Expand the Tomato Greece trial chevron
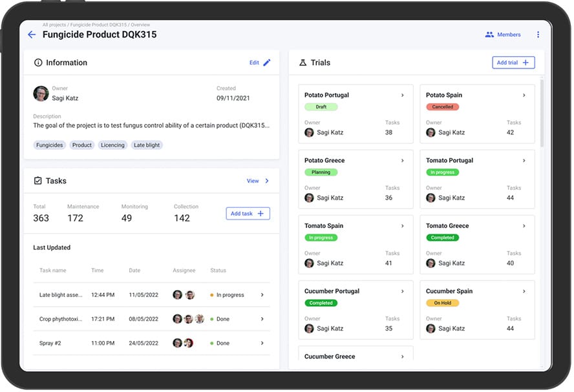The width and height of the screenshot is (574, 392). pos(524,226)
